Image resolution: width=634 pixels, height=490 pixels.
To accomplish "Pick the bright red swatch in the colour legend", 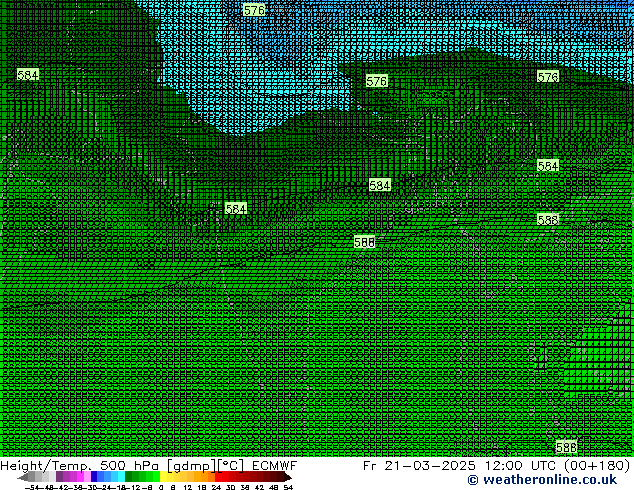I will pyautogui.click(x=218, y=476).
